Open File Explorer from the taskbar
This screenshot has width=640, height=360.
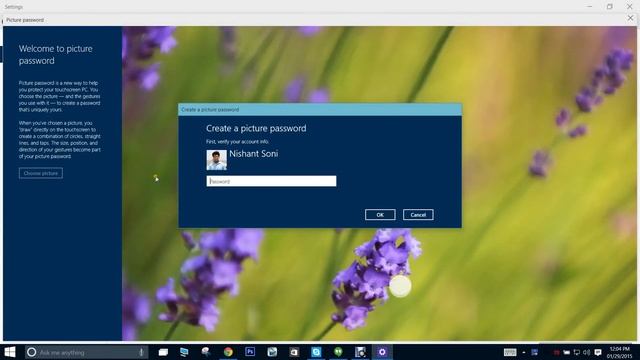163,352
